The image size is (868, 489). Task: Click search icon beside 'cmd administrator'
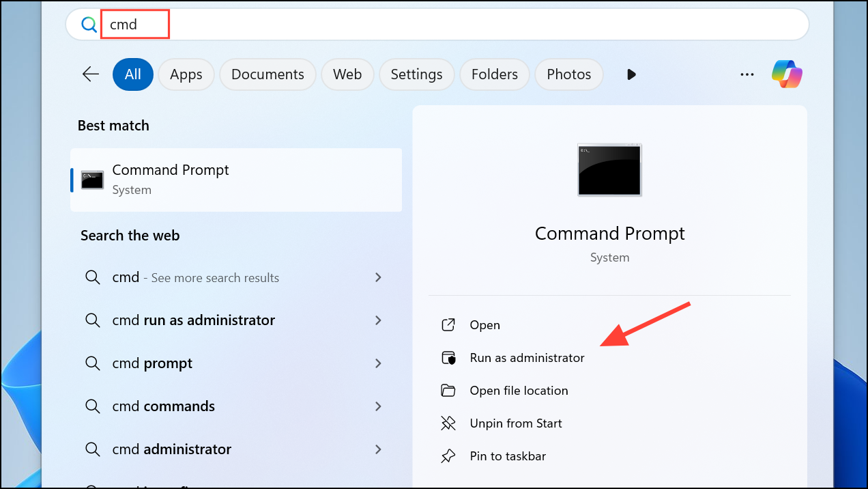92,449
